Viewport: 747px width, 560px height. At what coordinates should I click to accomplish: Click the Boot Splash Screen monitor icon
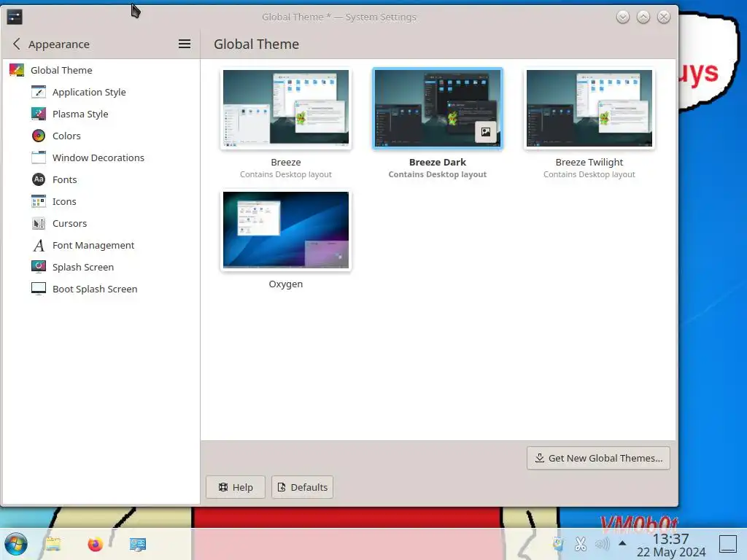click(39, 289)
